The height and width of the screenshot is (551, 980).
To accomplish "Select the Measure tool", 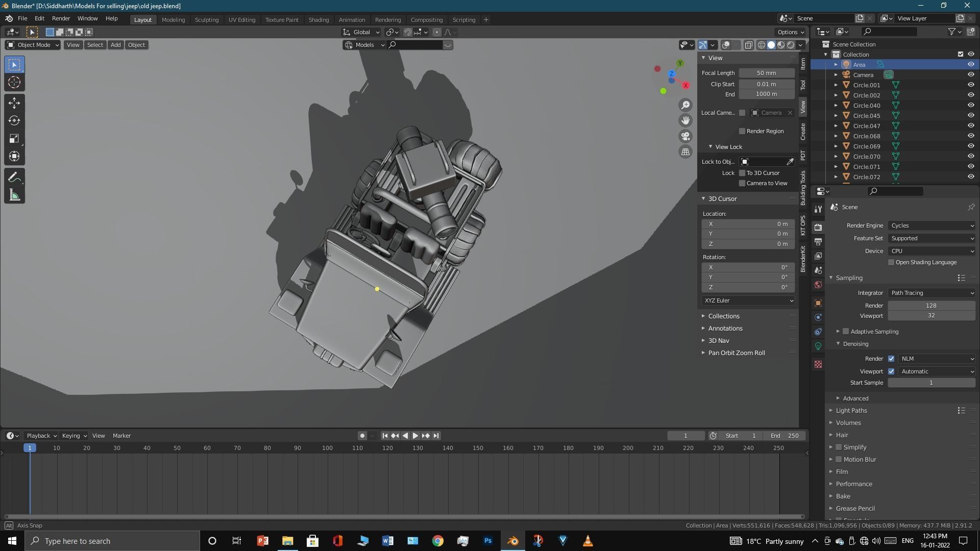I will (14, 195).
